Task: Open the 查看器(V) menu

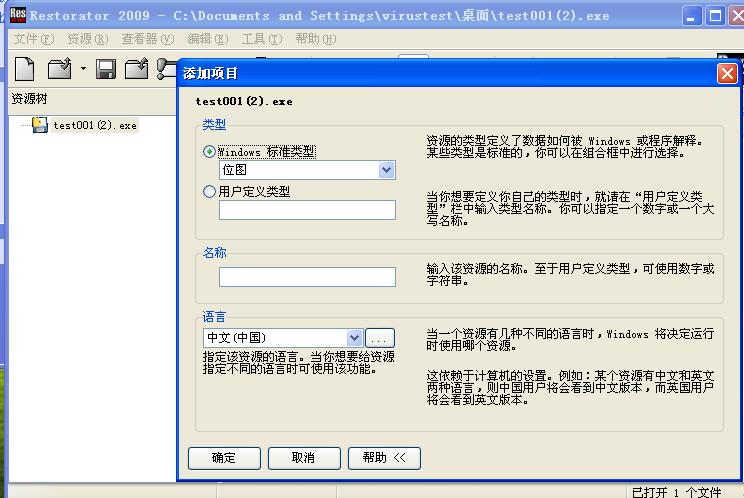Action: pos(148,39)
